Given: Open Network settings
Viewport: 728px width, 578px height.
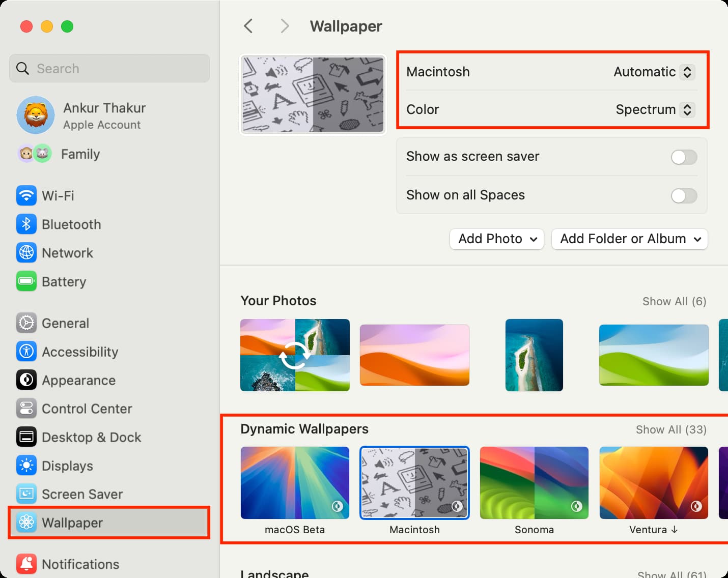Looking at the screenshot, I should (x=67, y=253).
